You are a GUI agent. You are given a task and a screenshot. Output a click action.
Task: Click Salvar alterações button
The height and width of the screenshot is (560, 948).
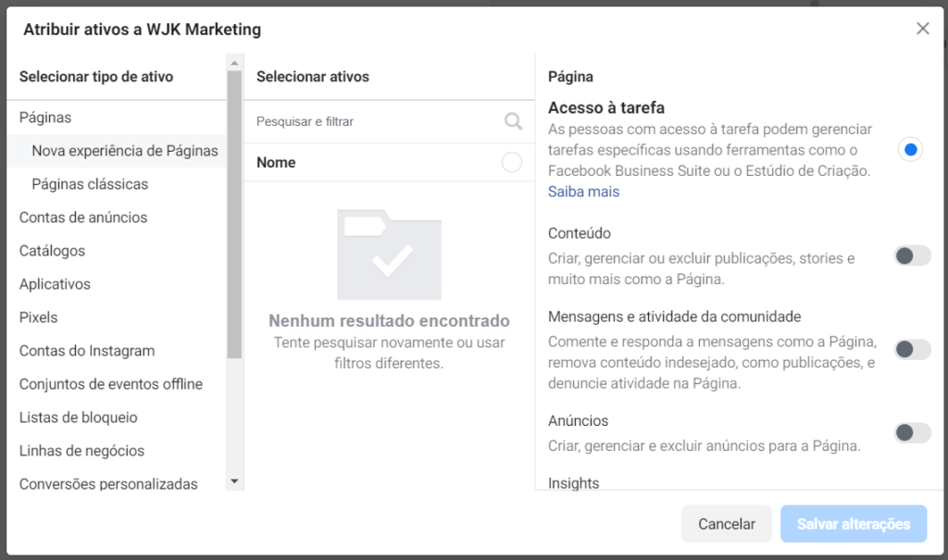(x=853, y=524)
